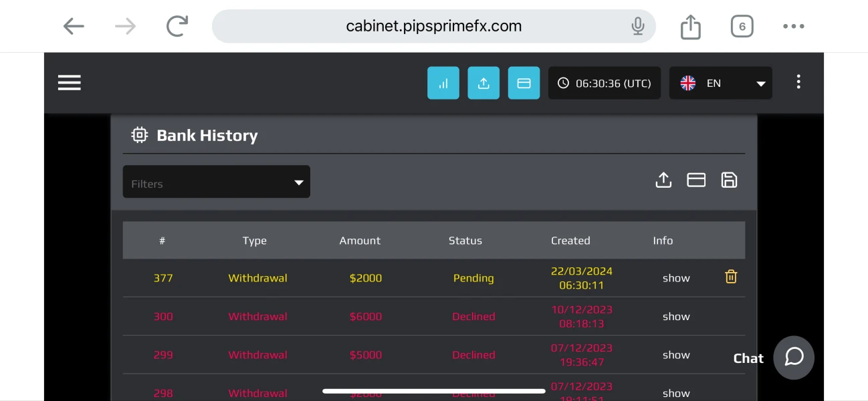Click the browser address bar
This screenshot has width=868, height=401.
(433, 26)
